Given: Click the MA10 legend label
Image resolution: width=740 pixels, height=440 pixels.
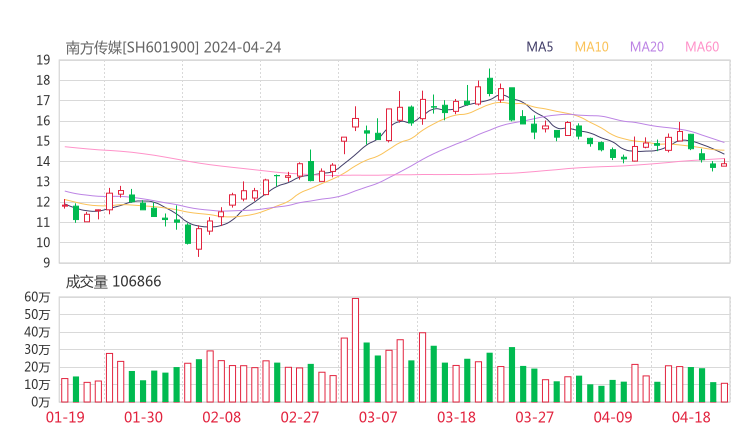Looking at the screenshot, I should (x=591, y=47).
